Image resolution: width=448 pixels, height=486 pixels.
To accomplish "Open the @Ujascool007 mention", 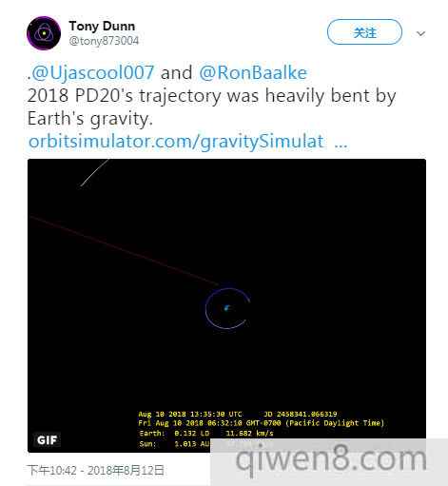I will 93,73.
